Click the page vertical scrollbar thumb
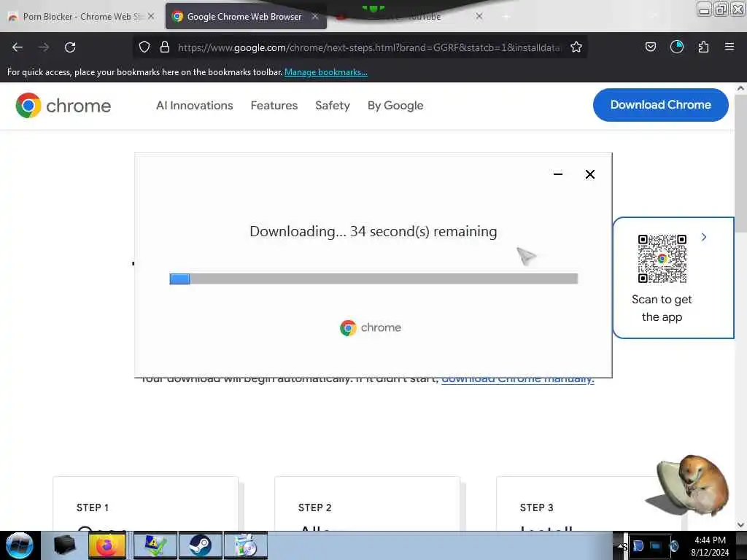The width and height of the screenshot is (747, 560). point(740,162)
